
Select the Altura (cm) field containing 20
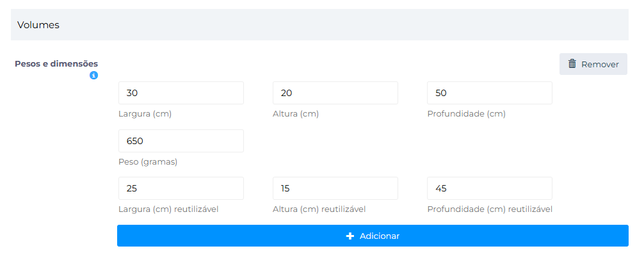pyautogui.click(x=335, y=93)
